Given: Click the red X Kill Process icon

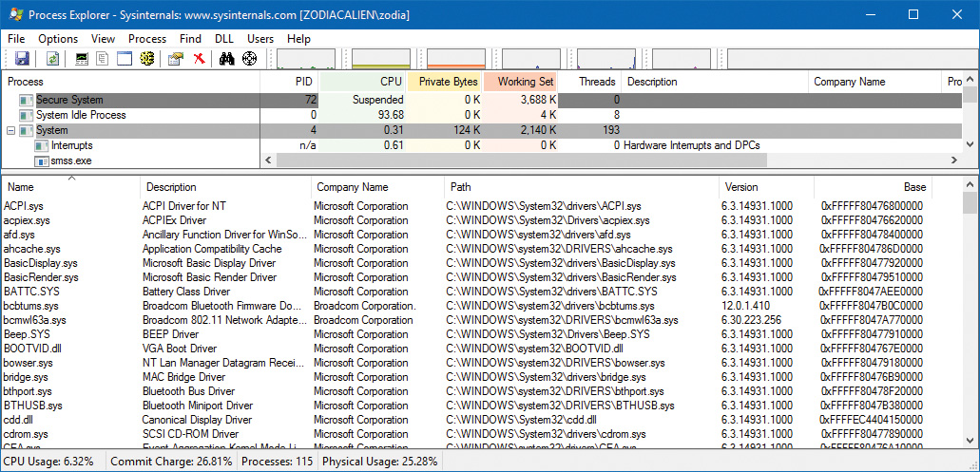Looking at the screenshot, I should point(199,59).
